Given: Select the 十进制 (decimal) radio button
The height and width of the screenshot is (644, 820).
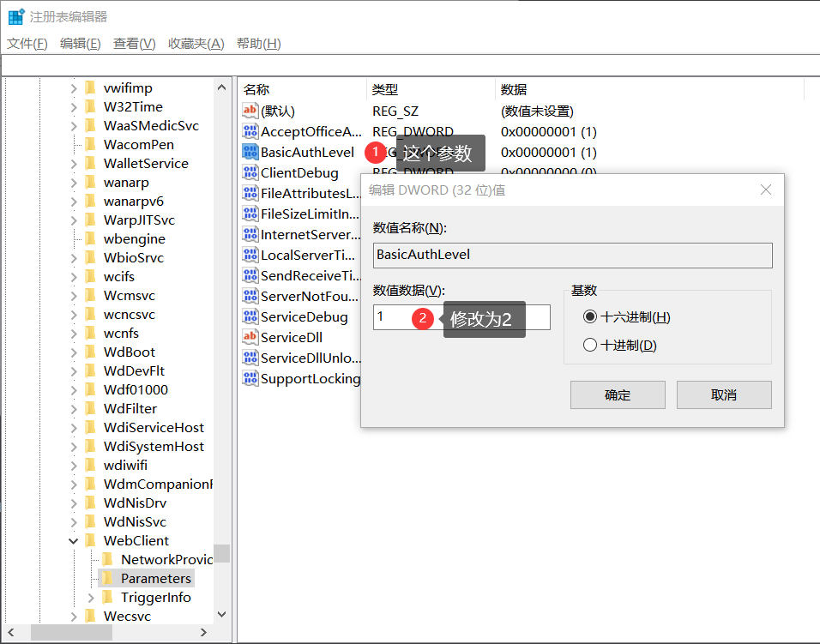Looking at the screenshot, I should click(589, 346).
